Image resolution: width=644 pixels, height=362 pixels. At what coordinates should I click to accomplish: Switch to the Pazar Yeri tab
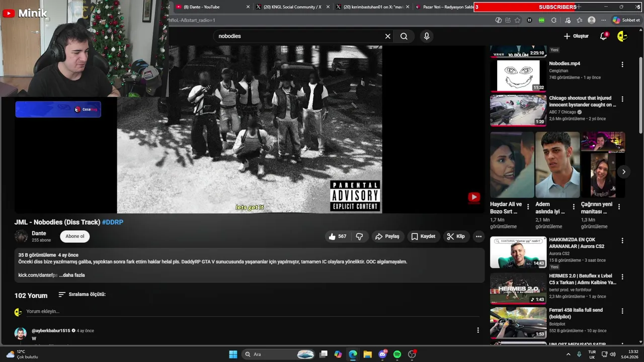(444, 7)
